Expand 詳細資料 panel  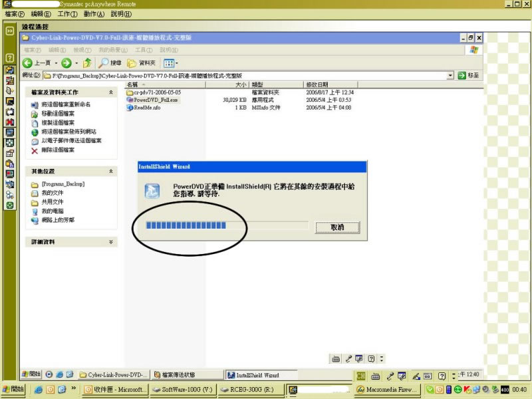click(110, 242)
